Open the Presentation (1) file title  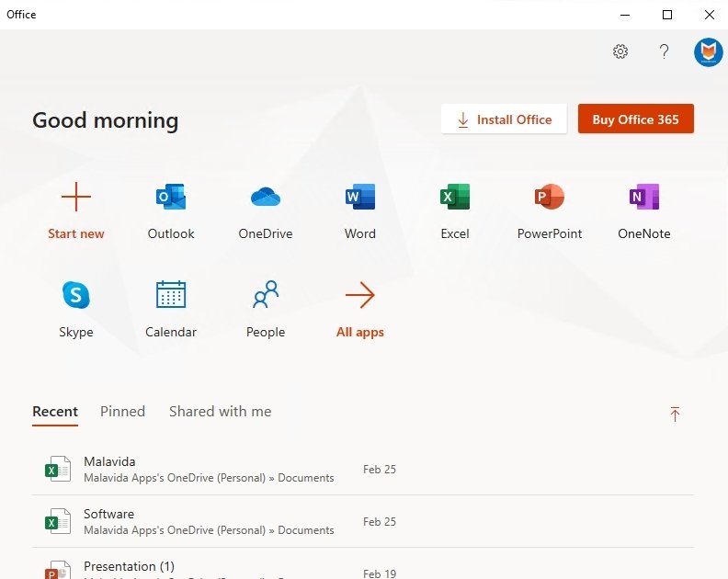tap(129, 566)
